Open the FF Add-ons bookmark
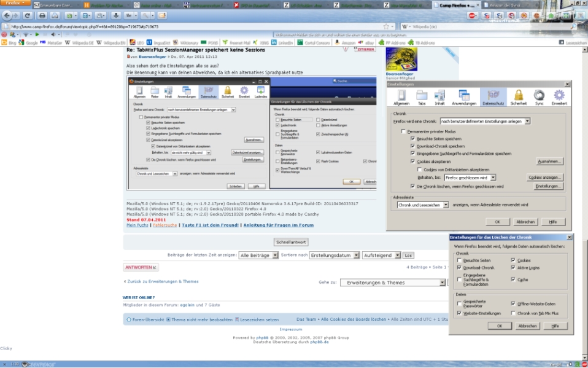 pos(392,43)
